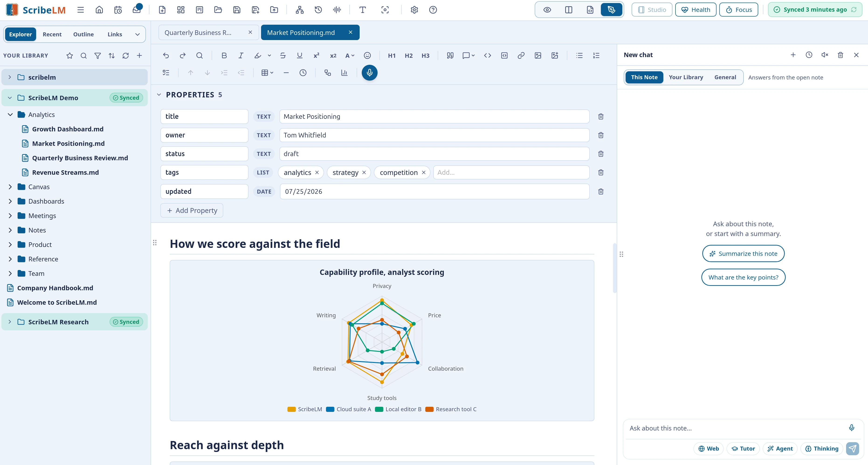Click Summarize this note
The height and width of the screenshot is (465, 868).
743,253
